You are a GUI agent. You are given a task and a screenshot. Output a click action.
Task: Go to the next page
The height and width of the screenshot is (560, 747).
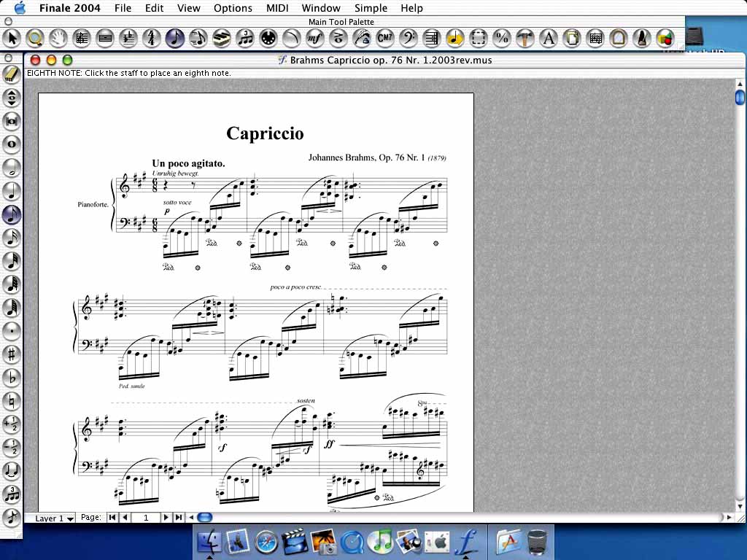point(166,517)
